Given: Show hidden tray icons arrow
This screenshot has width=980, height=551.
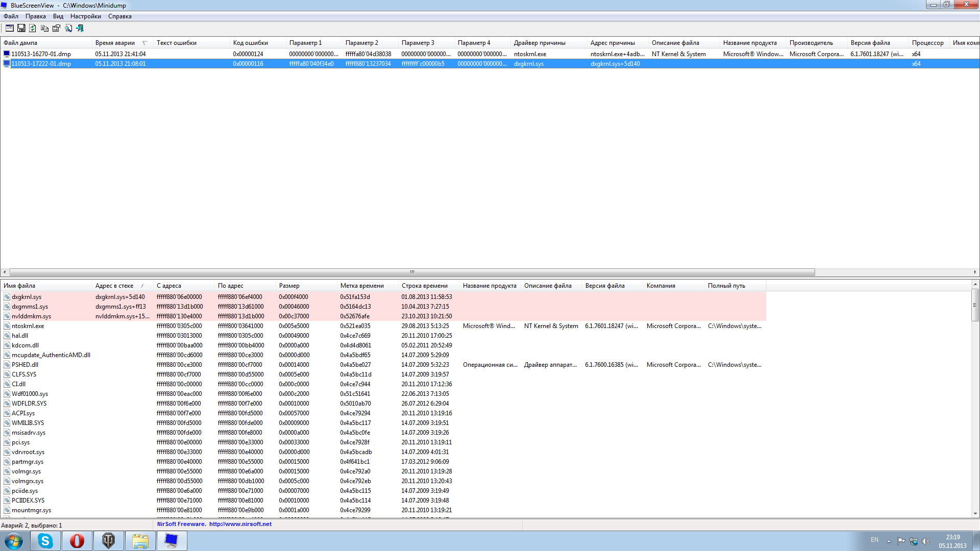Looking at the screenshot, I should click(x=889, y=541).
